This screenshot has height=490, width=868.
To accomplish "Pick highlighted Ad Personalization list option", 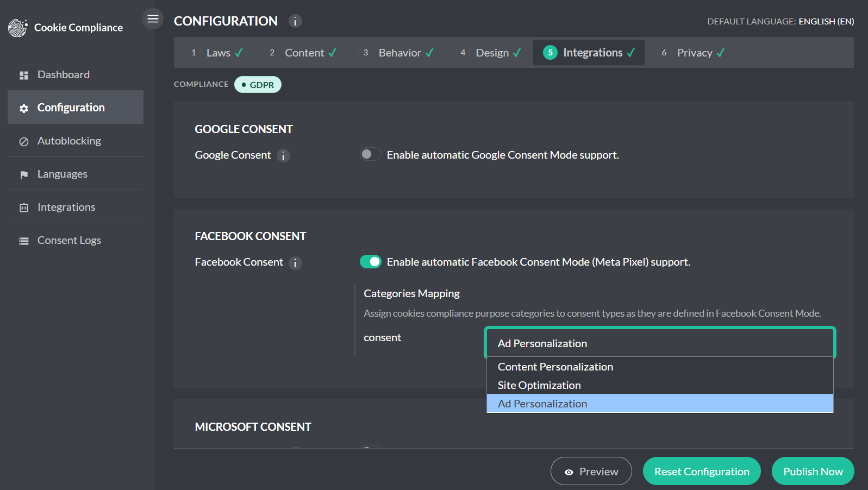I will point(660,404).
